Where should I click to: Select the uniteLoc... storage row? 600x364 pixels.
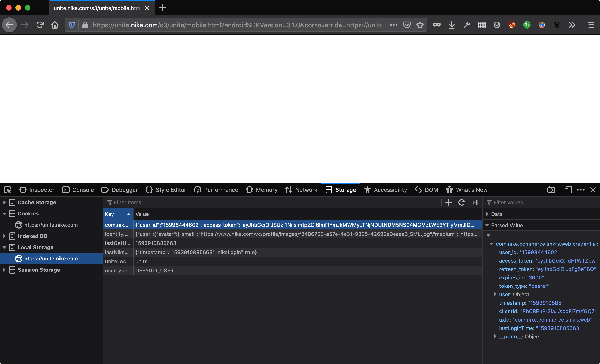pyautogui.click(x=293, y=261)
